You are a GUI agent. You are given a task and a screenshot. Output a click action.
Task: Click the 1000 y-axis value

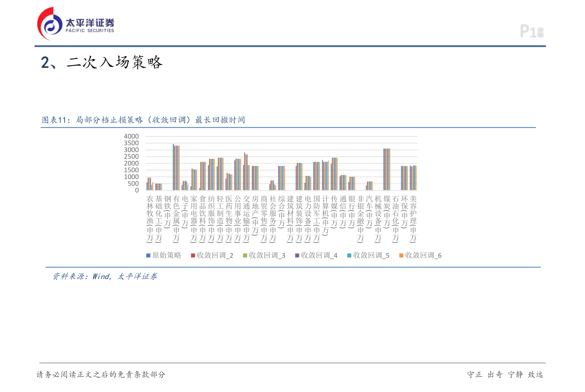pos(131,177)
